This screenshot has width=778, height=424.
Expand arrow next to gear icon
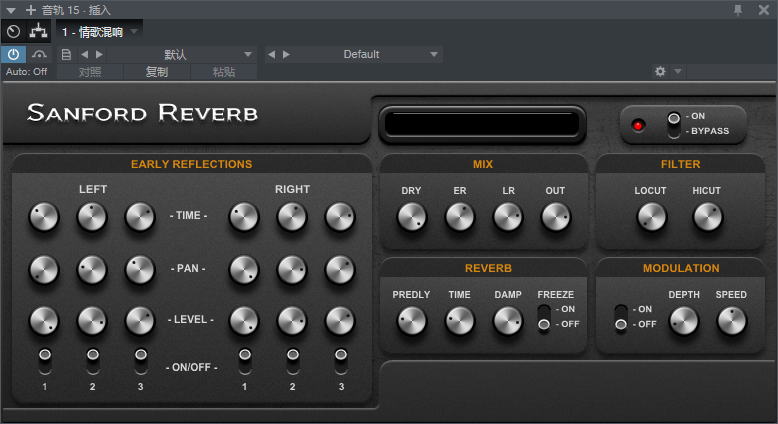[678, 71]
